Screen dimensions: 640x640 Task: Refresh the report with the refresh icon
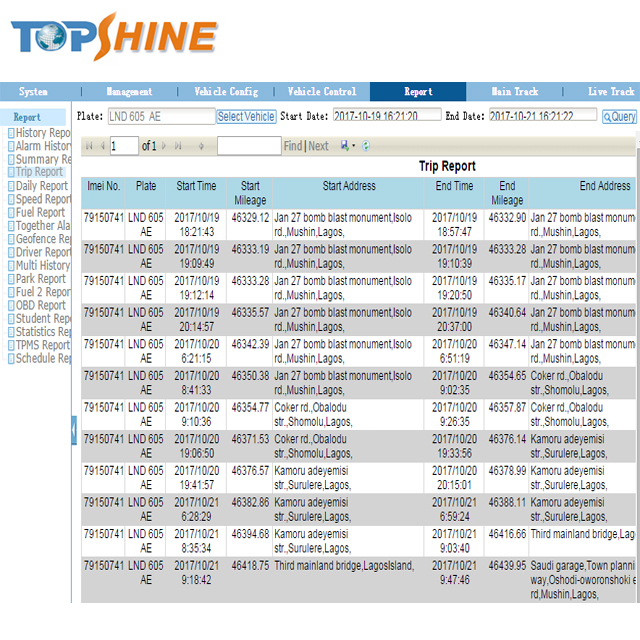366,146
